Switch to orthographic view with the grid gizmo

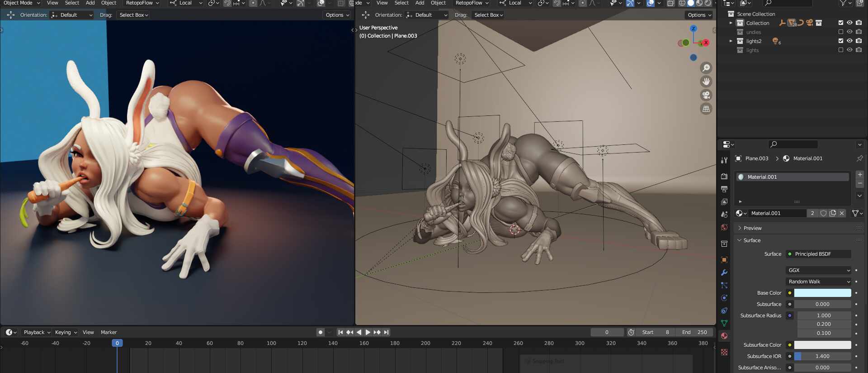click(x=706, y=109)
